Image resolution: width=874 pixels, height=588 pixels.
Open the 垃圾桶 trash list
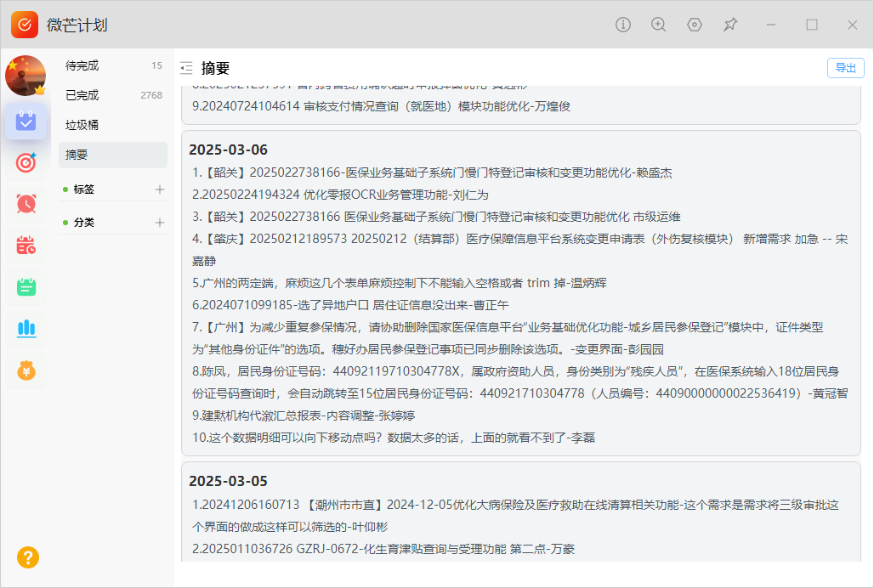tap(113, 125)
